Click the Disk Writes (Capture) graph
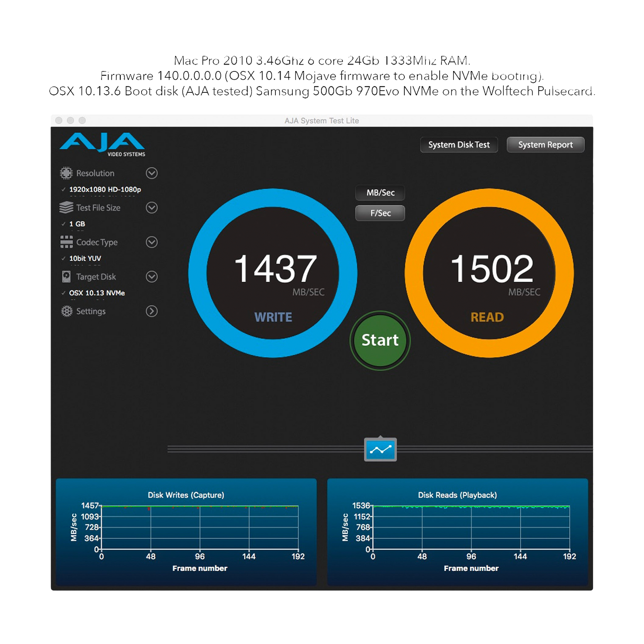 (186, 532)
